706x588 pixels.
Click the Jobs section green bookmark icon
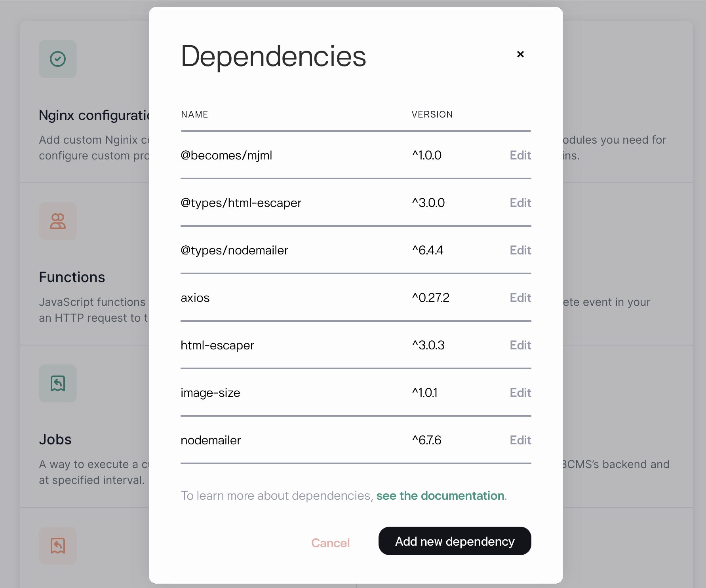[58, 383]
